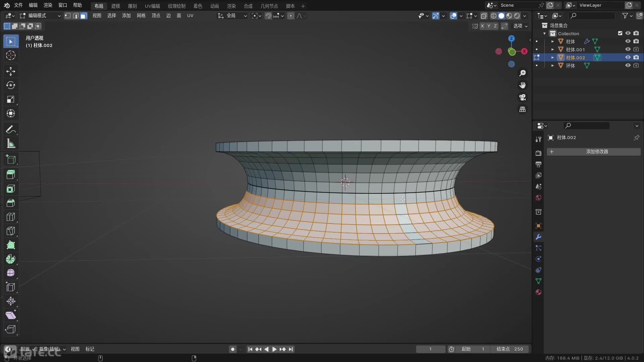644x362 pixels.
Task: Enable rendered viewport shading
Action: pos(517,16)
